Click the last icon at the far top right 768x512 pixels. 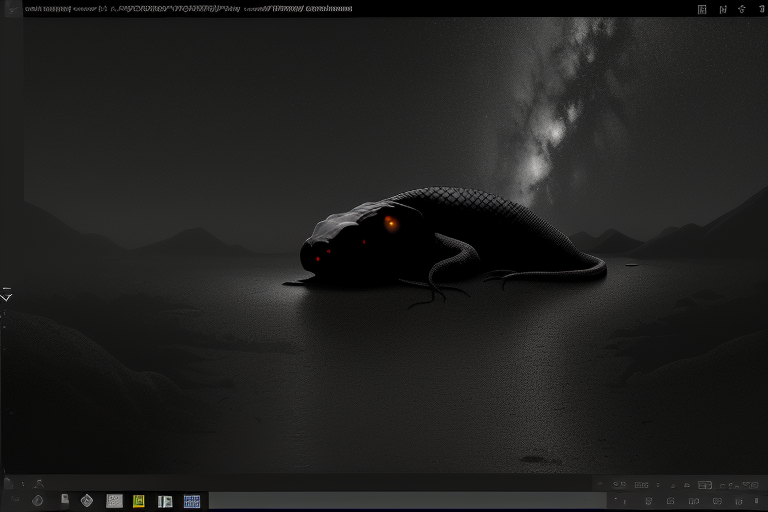760,9
